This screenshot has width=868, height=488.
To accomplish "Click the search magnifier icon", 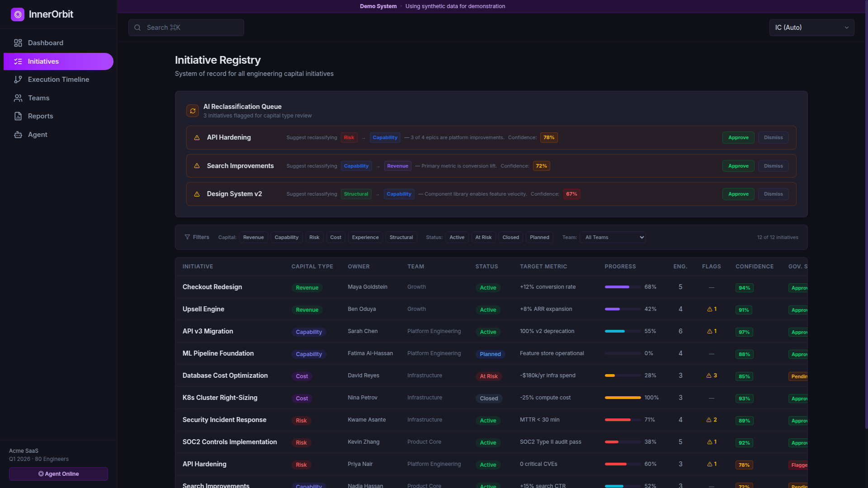I will pyautogui.click(x=137, y=28).
